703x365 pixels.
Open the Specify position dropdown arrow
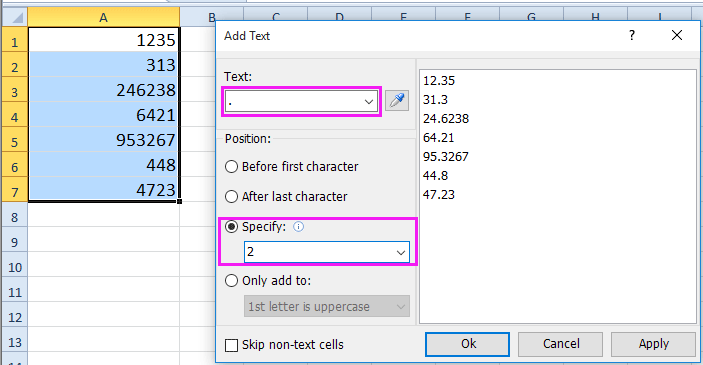pos(401,252)
